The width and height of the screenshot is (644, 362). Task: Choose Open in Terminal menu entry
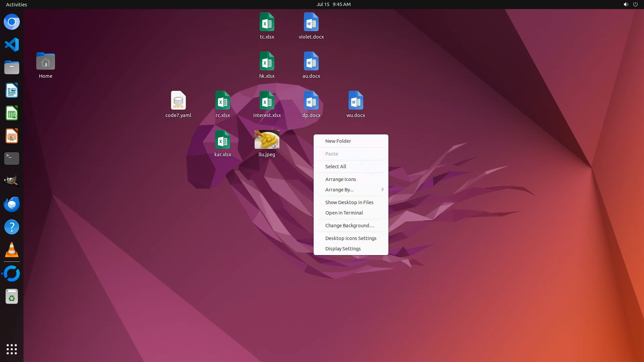344,213
